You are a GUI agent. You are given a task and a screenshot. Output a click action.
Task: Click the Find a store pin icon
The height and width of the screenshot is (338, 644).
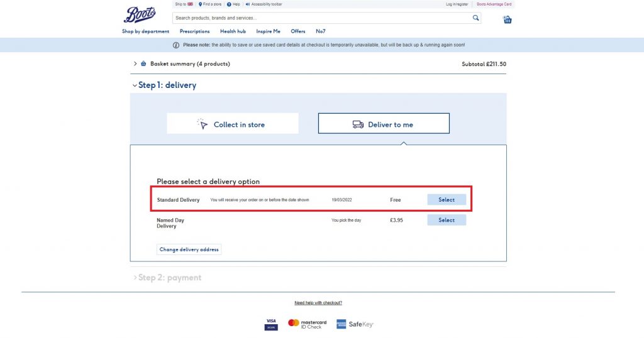(200, 4)
